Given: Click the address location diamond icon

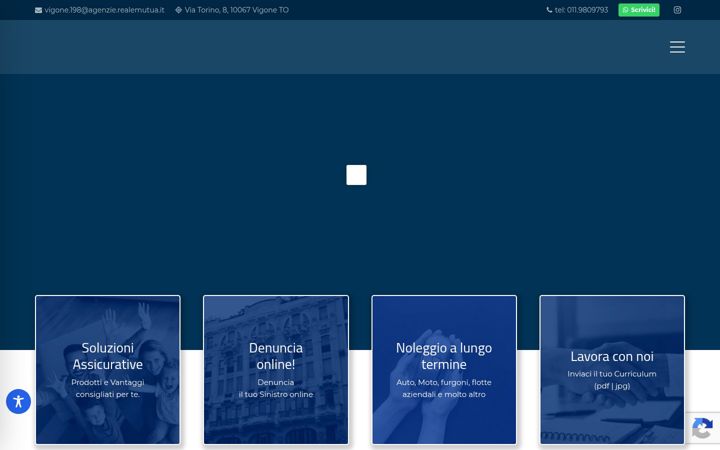Looking at the screenshot, I should click(179, 10).
